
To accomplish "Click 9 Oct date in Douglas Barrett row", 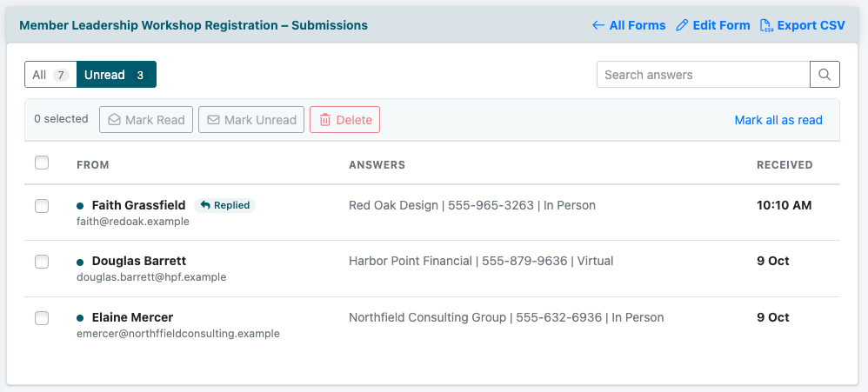I will (773, 261).
